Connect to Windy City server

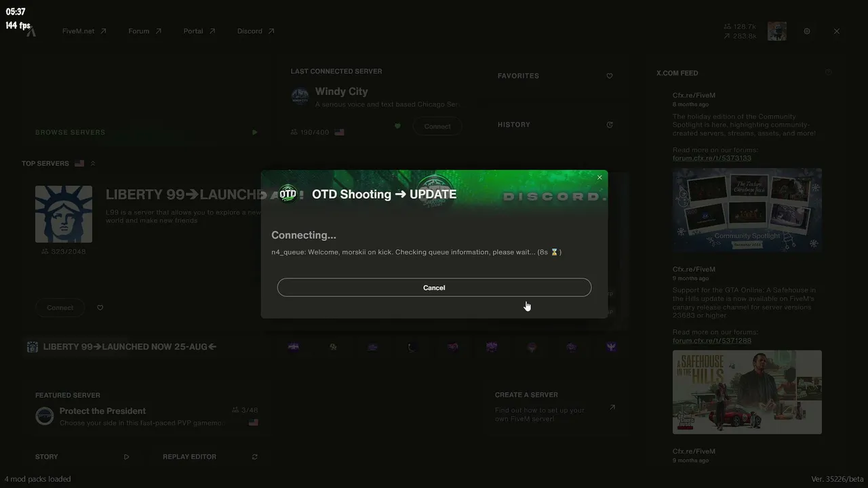point(437,126)
